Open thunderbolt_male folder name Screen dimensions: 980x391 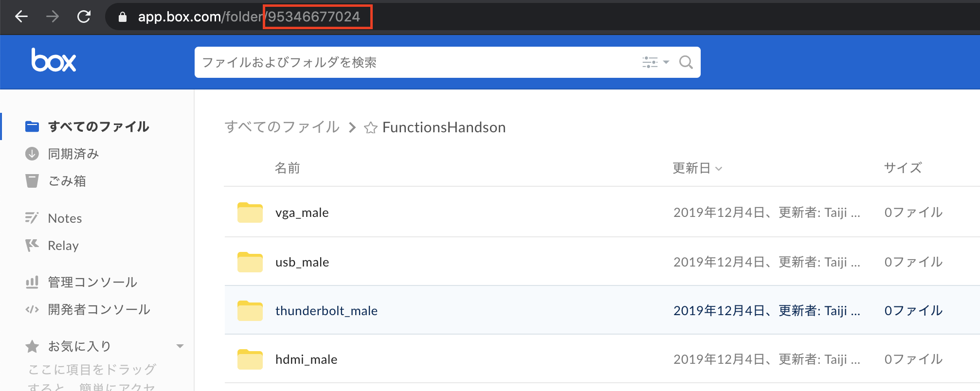327,311
